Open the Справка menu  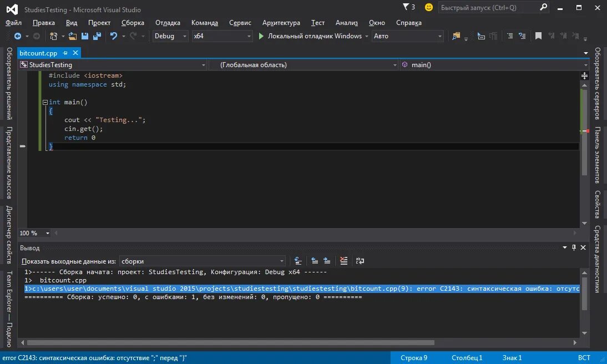point(409,23)
